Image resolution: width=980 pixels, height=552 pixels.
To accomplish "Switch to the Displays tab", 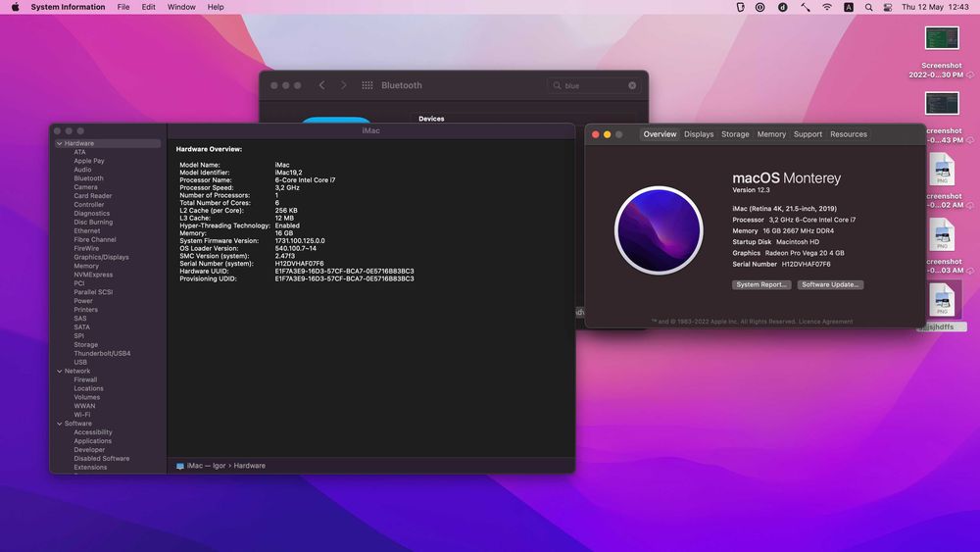I will coord(699,134).
